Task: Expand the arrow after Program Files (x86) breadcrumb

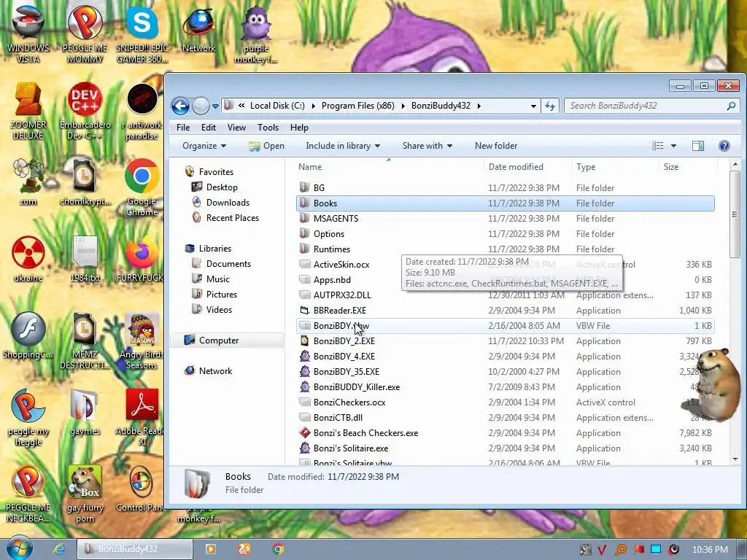Action: click(403, 106)
